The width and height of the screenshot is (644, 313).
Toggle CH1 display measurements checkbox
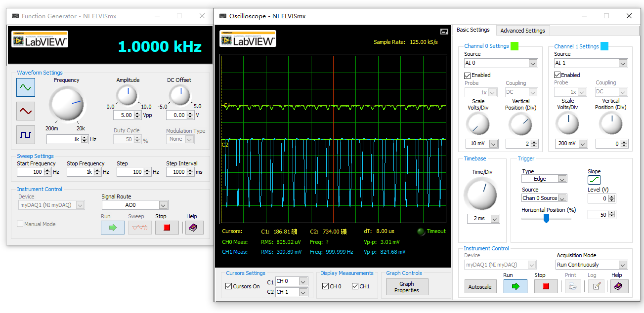tap(355, 286)
